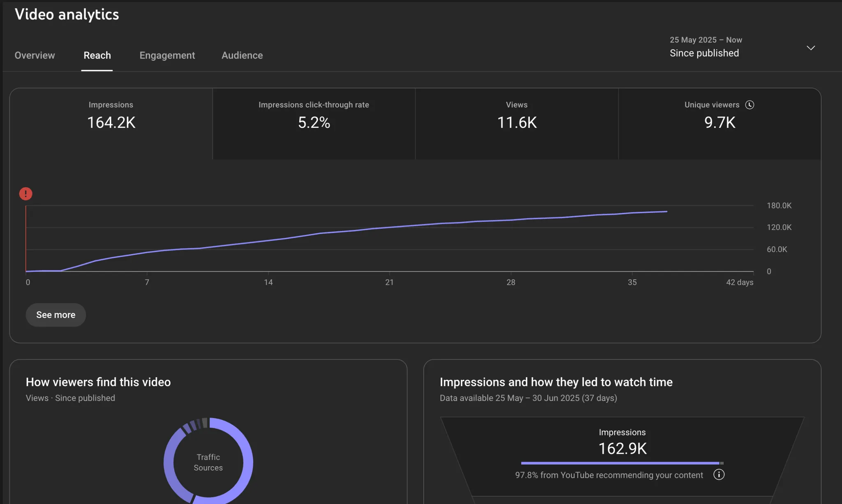Click the 162.9K impressions funnel value

click(x=622, y=449)
